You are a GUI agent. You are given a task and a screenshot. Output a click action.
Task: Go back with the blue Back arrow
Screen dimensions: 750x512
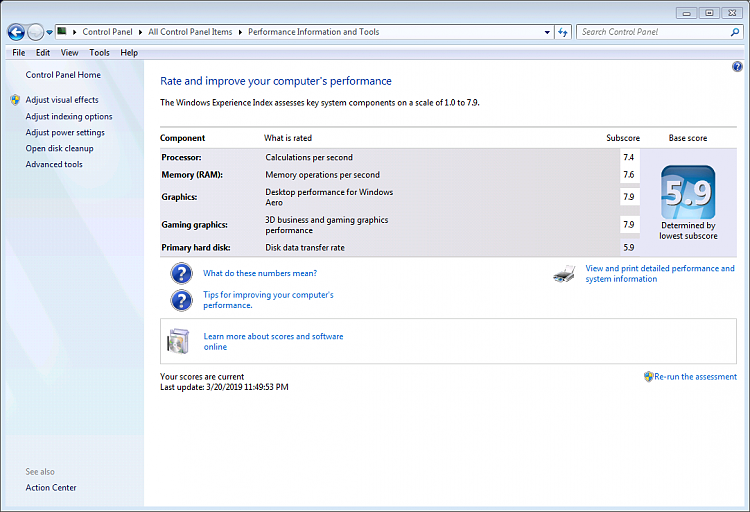pyautogui.click(x=16, y=32)
